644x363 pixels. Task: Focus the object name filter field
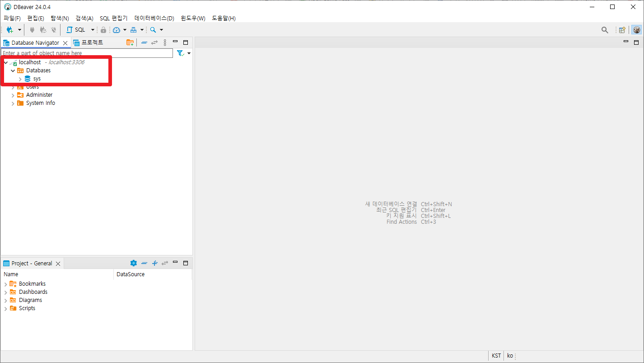click(87, 53)
